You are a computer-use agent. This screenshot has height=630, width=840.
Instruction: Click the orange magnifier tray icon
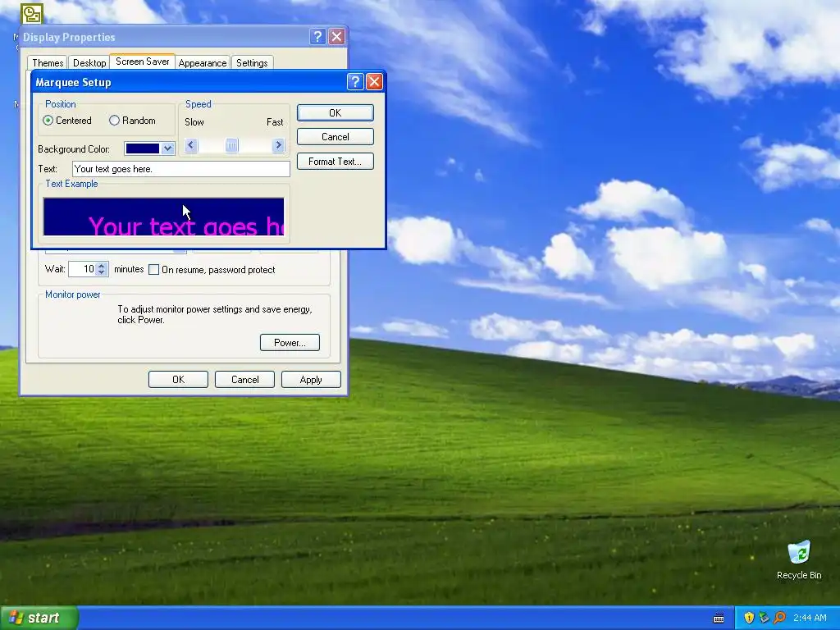[x=779, y=618]
